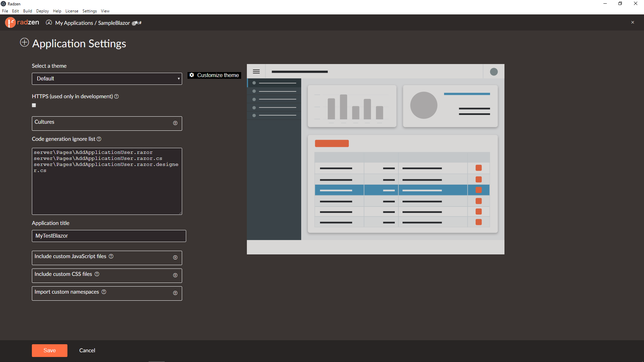Screen dimensions: 644x362
Task: Open help for Include custom JavaScript files
Action: pos(111,256)
